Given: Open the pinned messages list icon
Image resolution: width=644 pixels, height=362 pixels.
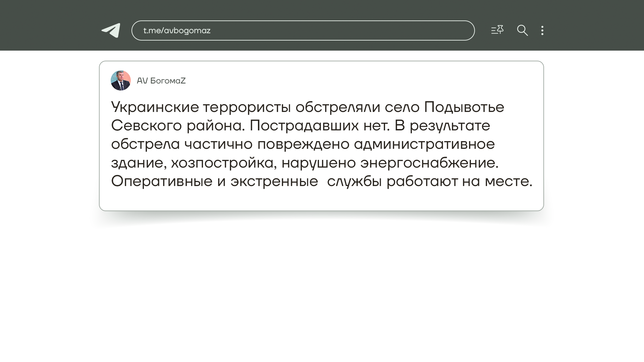Looking at the screenshot, I should pyautogui.click(x=497, y=30).
